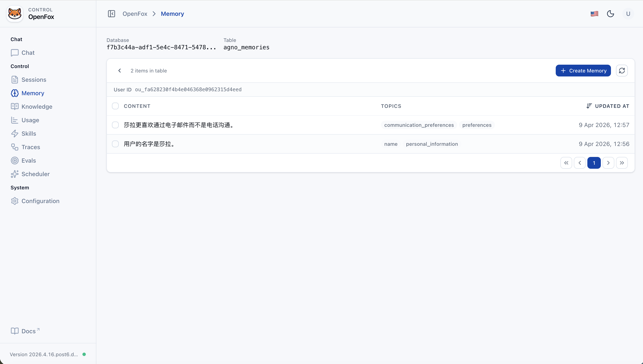Toggle dark mode with the moon icon
This screenshot has width=643, height=364.
611,13
